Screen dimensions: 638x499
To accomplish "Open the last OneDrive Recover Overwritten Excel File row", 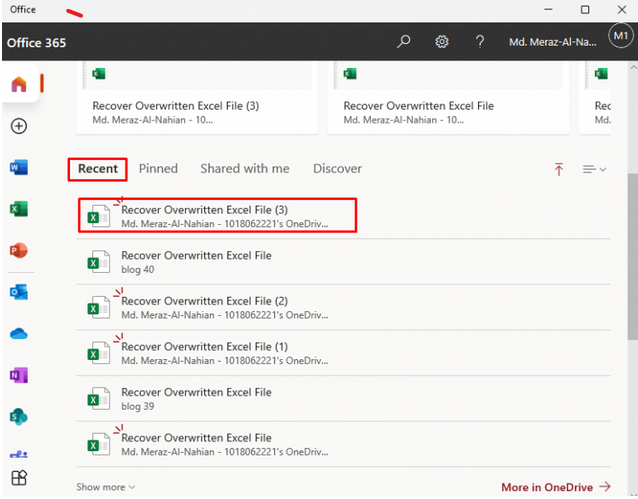I will point(343,444).
